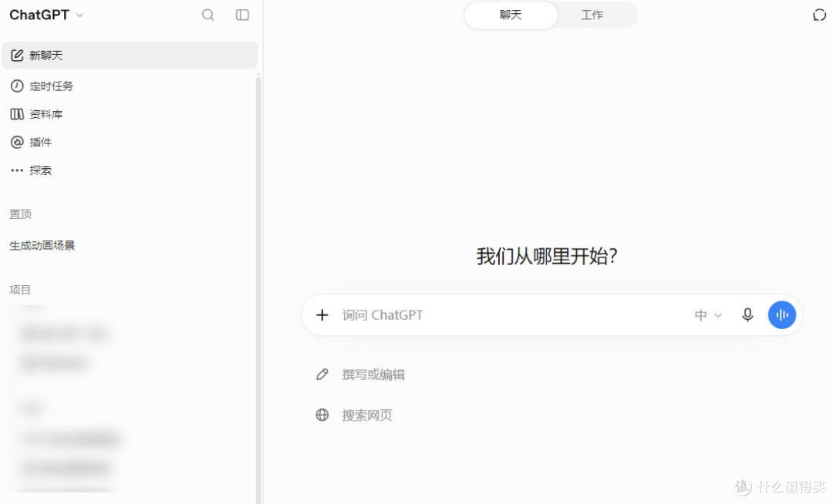The image size is (833, 504).
Task: Click the scheduled tasks clock icon
Action: 17,86
